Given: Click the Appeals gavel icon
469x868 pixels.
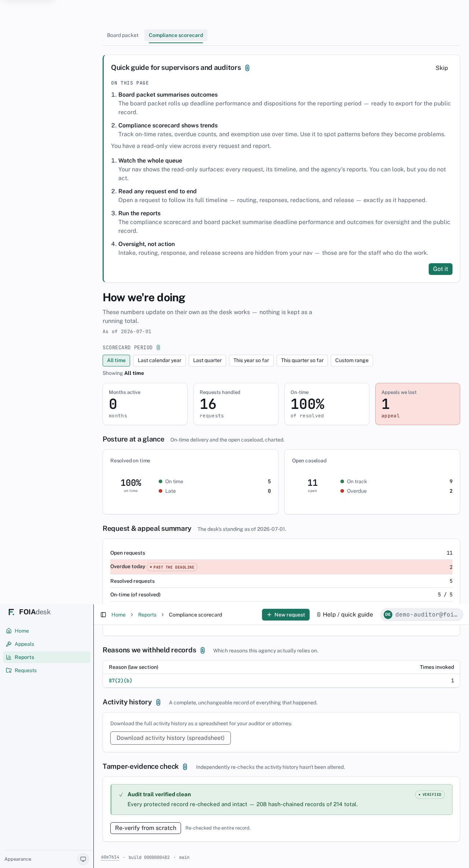Looking at the screenshot, I should click(x=9, y=644).
